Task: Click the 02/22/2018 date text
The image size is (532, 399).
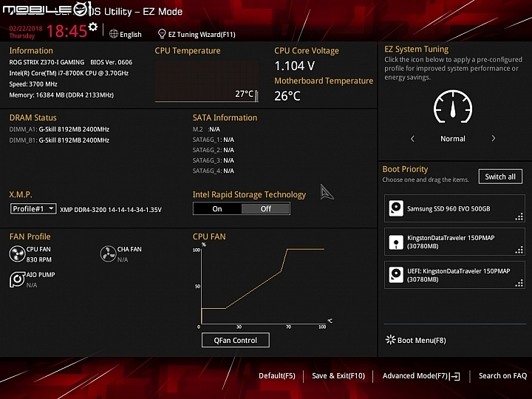Action: coord(26,29)
